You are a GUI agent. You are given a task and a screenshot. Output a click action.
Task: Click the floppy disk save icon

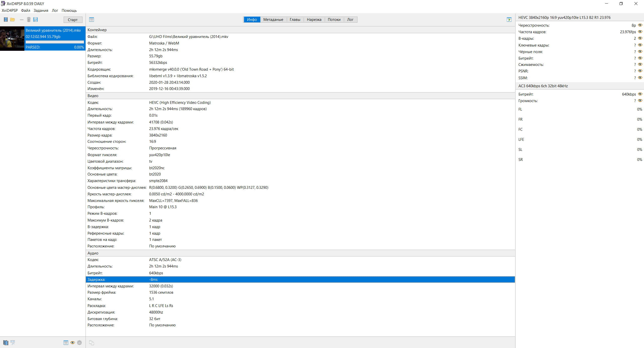(35, 20)
